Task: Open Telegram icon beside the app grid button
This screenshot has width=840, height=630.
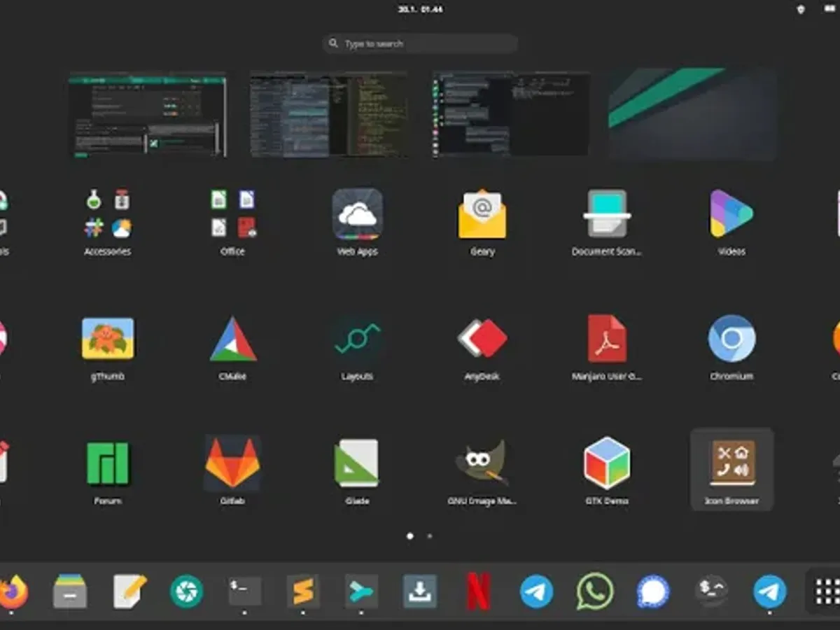Action: click(x=769, y=592)
